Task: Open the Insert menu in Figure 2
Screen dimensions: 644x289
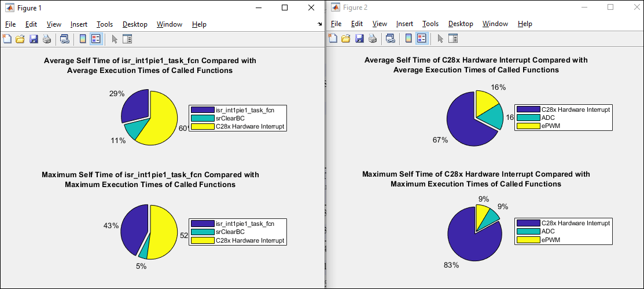Action: pos(404,24)
